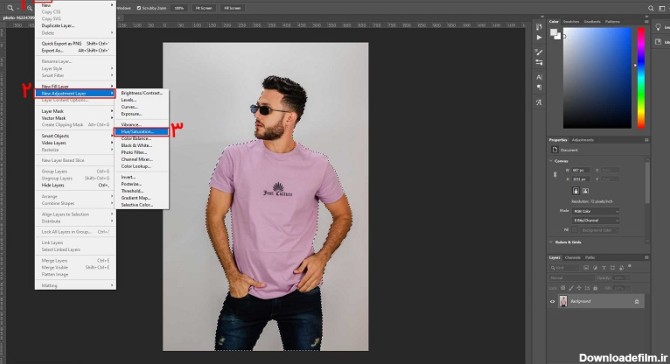Screen dimensions: 670x364
Task: Switch to the Paths tab
Action: tap(590, 258)
